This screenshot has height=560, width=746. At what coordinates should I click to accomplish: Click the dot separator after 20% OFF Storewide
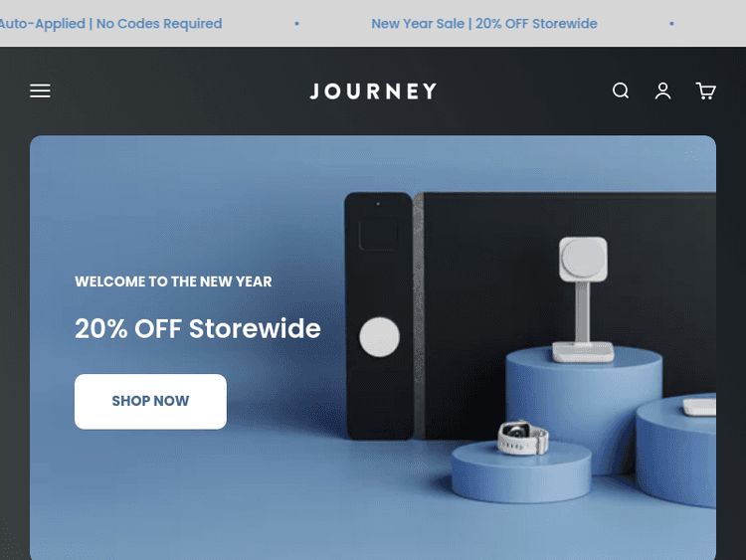tap(671, 23)
